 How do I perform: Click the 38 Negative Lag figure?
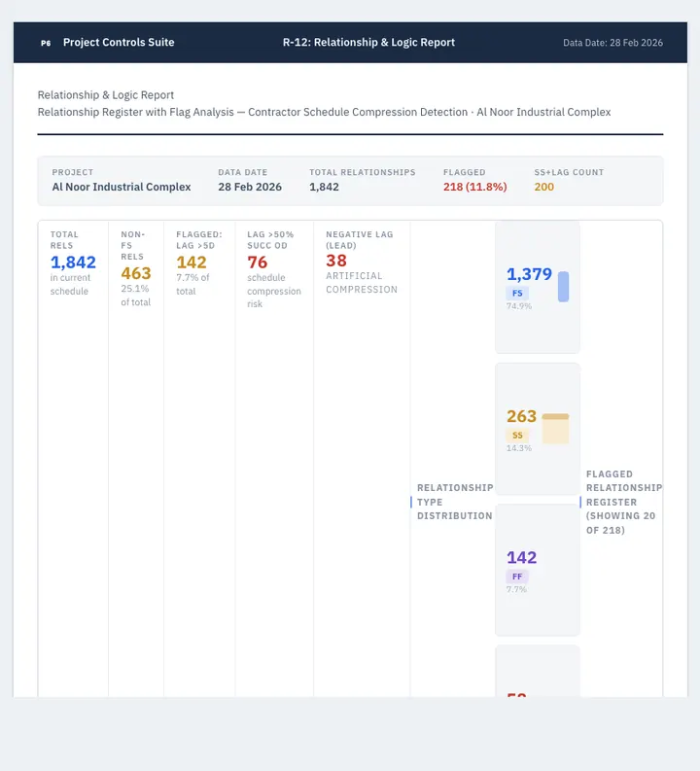pyautogui.click(x=336, y=261)
